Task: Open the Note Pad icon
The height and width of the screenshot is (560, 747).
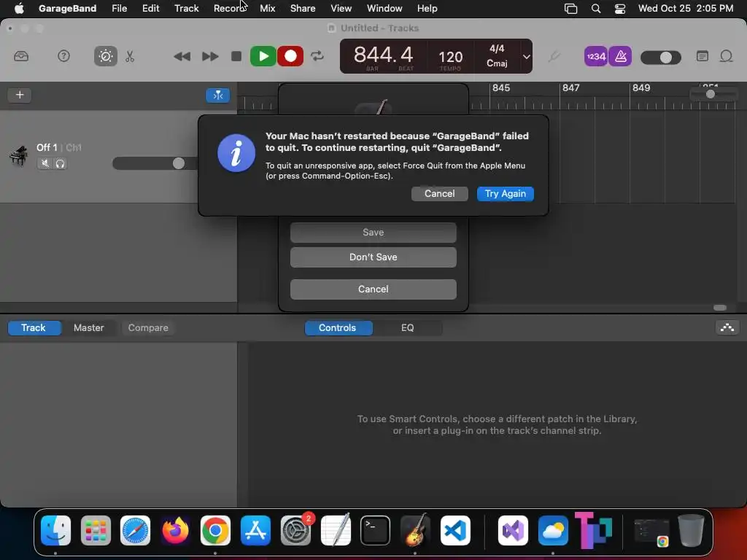Action: (x=702, y=56)
